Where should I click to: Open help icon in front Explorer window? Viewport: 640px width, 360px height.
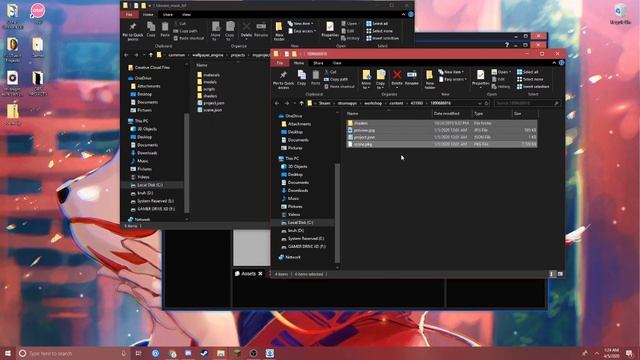tap(561, 63)
